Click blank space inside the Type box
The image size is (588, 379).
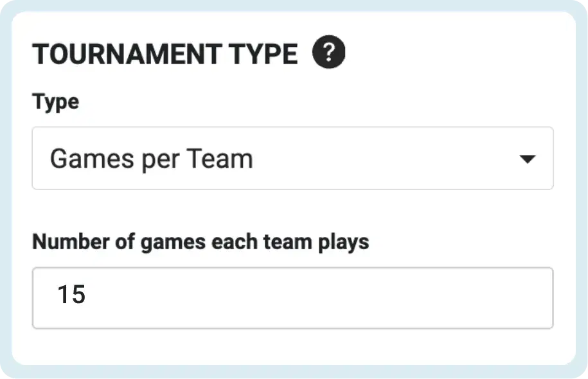[x=386, y=158]
